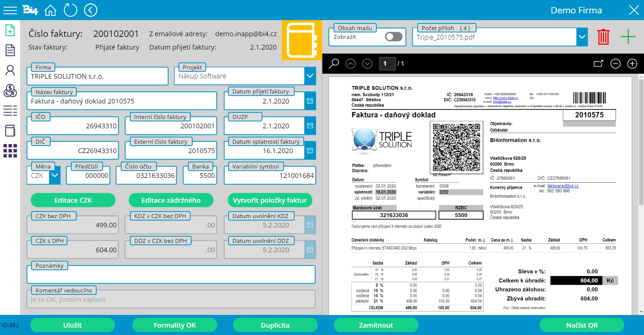This screenshot has height=335, width=644.
Task: Click the Uložit button
Action: click(x=72, y=325)
